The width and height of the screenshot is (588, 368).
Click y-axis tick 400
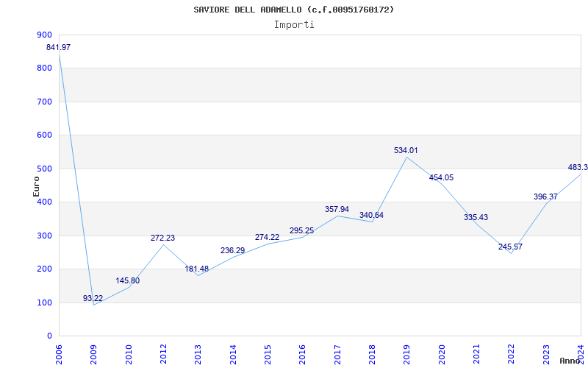(44, 202)
